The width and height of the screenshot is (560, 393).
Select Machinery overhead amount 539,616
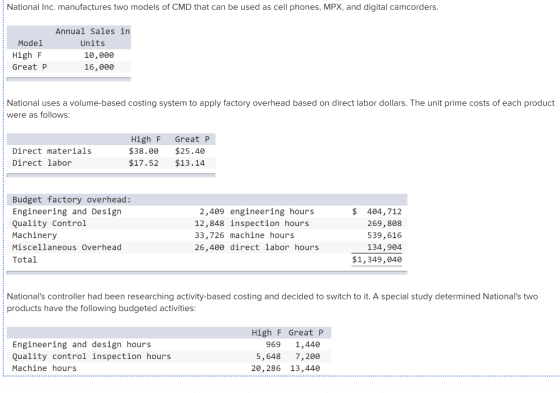pos(384,235)
